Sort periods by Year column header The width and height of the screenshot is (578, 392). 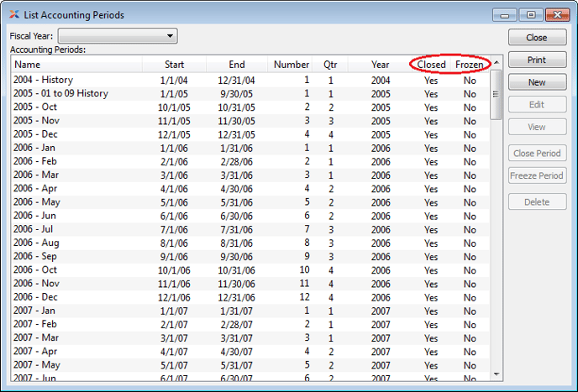click(x=380, y=65)
